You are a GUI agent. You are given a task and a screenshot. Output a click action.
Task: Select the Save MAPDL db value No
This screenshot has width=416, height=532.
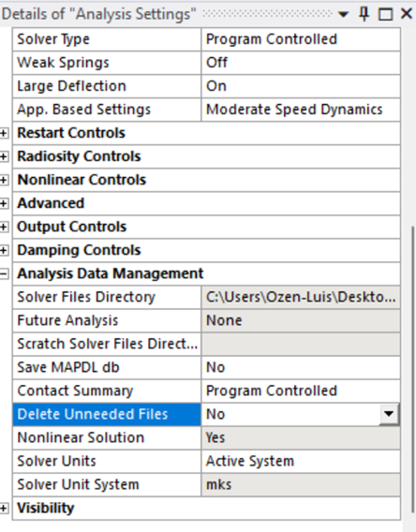301,367
